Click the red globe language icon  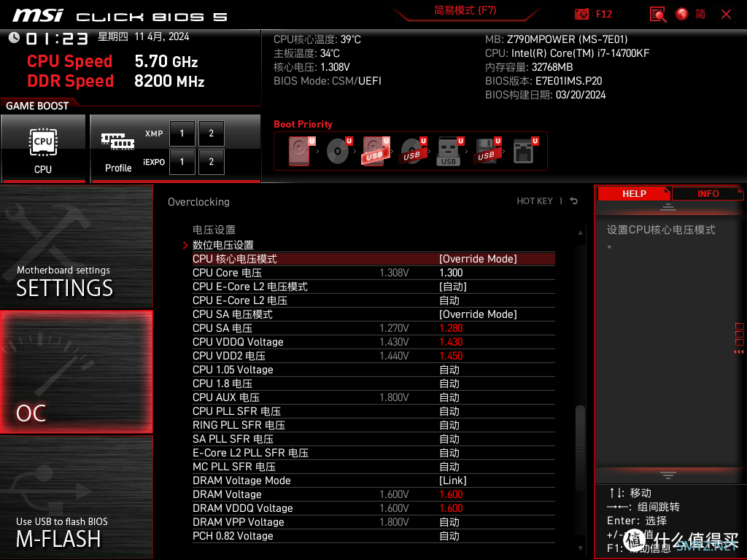682,15
